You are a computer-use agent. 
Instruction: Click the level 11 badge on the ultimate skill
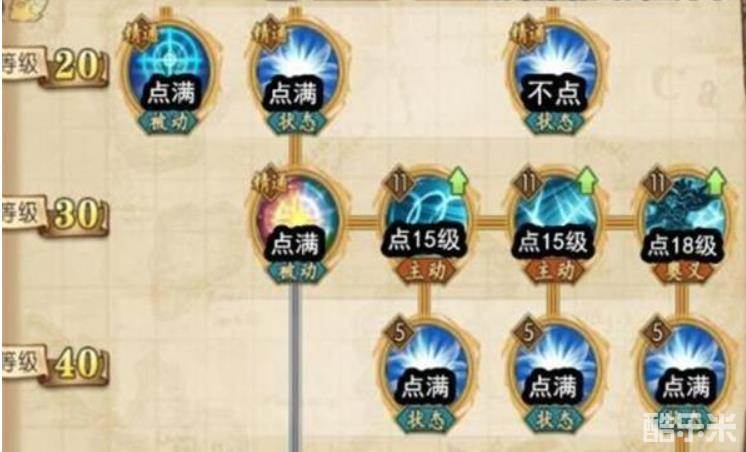(x=656, y=184)
